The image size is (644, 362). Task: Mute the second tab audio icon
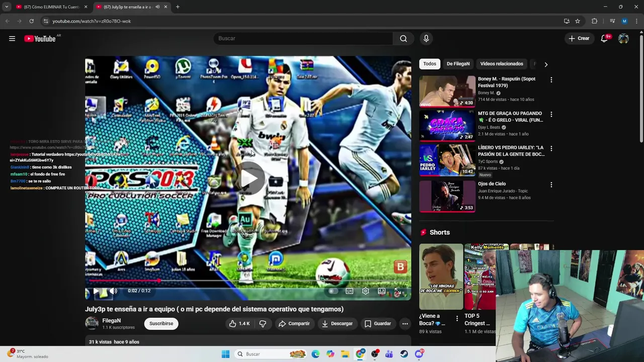click(x=157, y=7)
